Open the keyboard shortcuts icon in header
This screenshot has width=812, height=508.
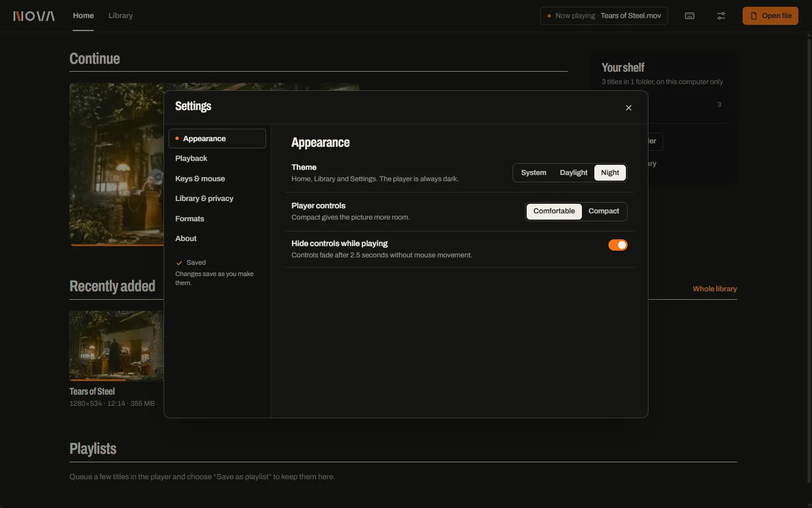coord(690,16)
